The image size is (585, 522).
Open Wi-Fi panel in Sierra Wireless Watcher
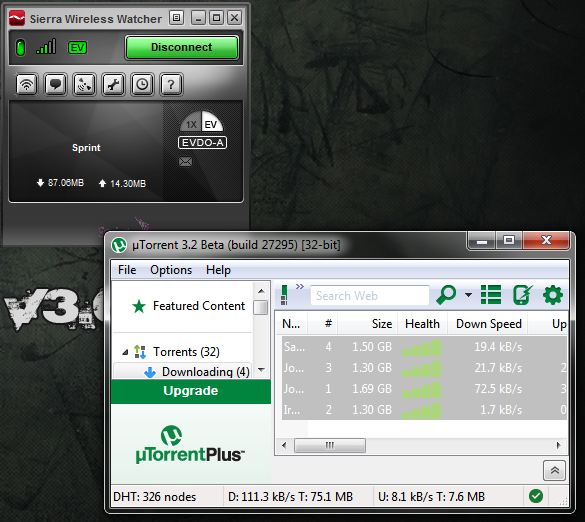pos(26,84)
